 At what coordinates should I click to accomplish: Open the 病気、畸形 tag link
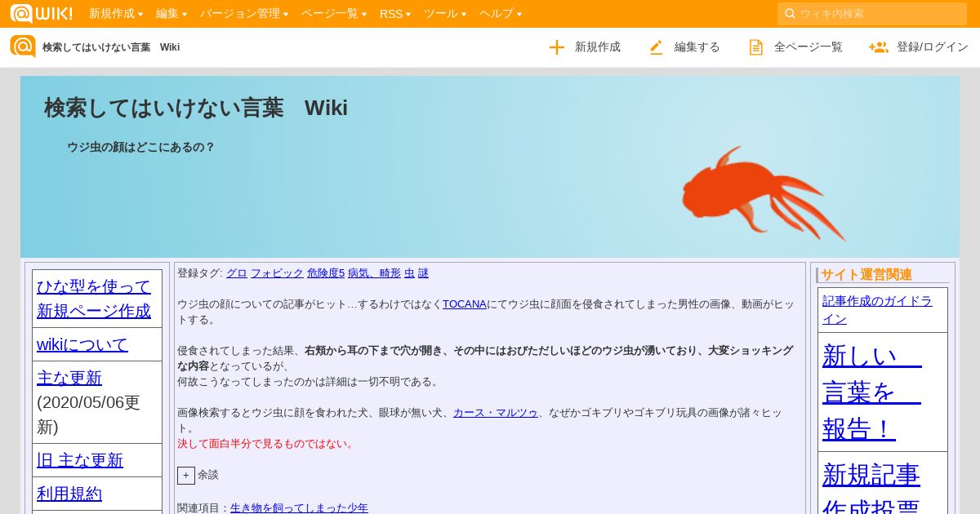(374, 273)
